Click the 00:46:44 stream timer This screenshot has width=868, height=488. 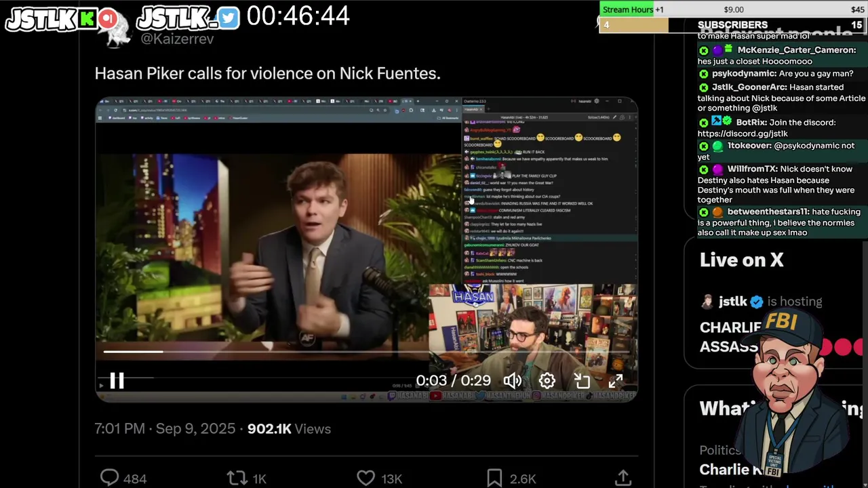click(298, 16)
